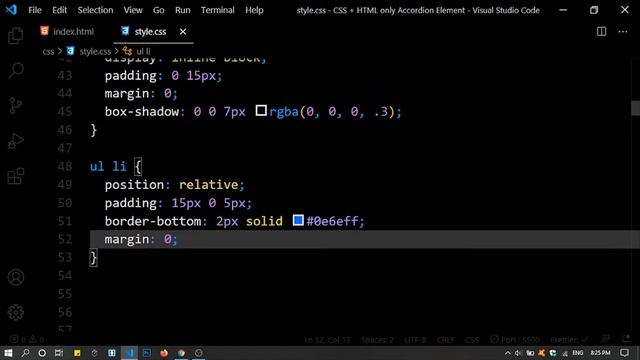Open the Windows Start menu
The height and width of the screenshot is (360, 640).
(8, 353)
